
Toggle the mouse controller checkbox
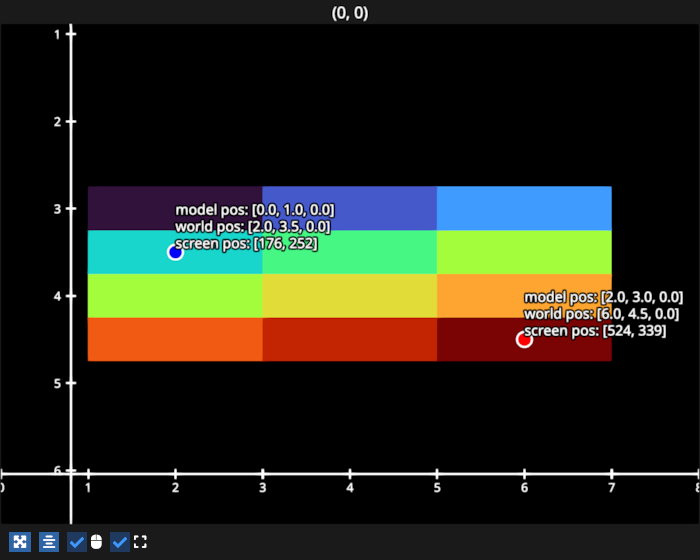click(76, 542)
